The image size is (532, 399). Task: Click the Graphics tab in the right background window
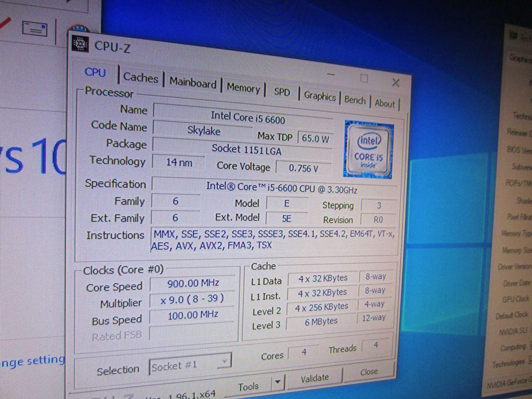pos(520,58)
